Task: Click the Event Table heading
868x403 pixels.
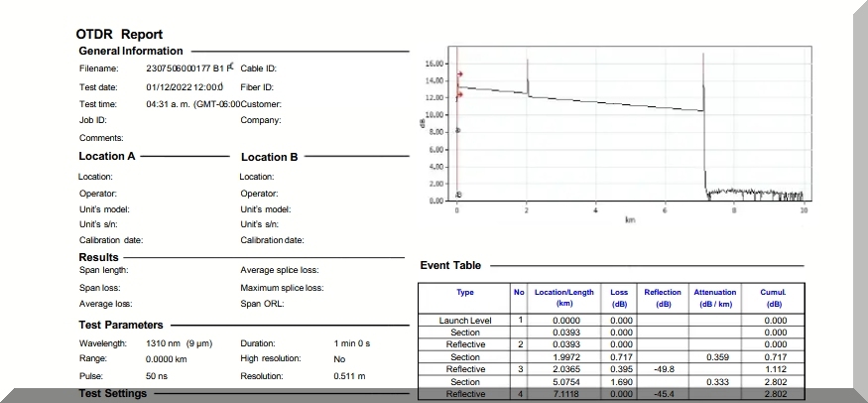Action: [x=450, y=266]
